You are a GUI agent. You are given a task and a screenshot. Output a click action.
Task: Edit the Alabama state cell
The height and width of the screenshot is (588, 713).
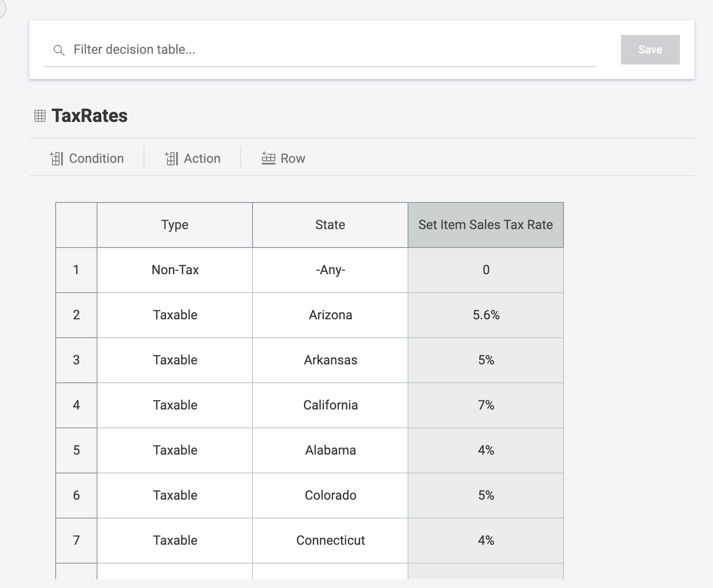pos(330,450)
